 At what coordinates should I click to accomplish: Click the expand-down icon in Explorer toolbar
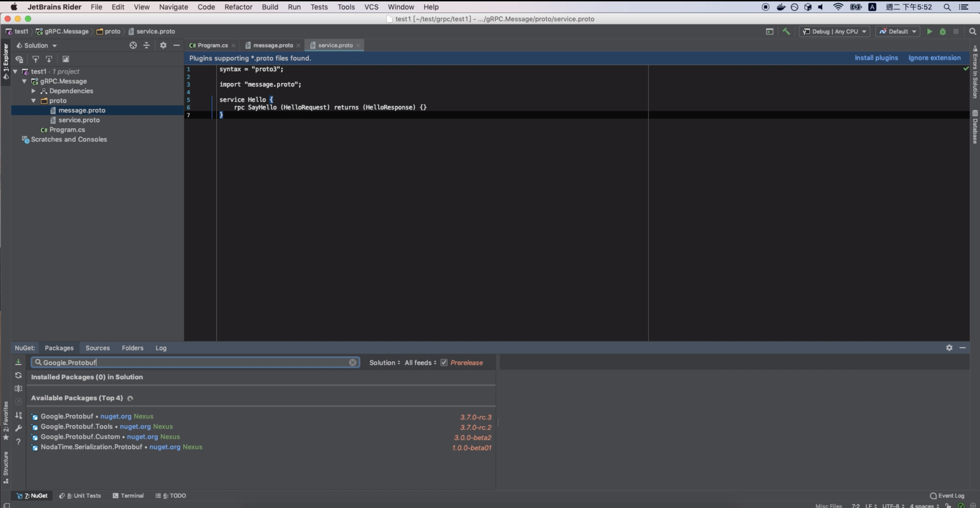(49, 59)
